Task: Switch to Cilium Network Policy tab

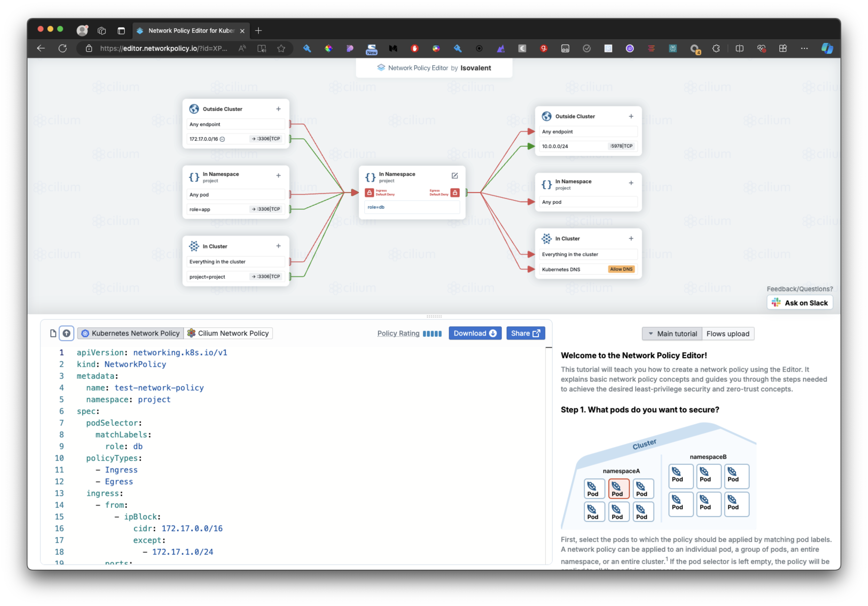Action: 228,333
